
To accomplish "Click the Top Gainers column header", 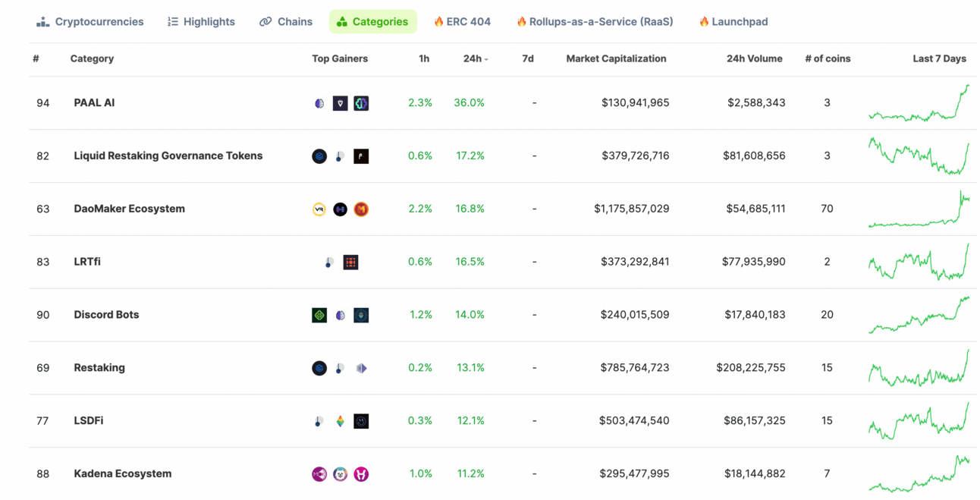I will [340, 58].
